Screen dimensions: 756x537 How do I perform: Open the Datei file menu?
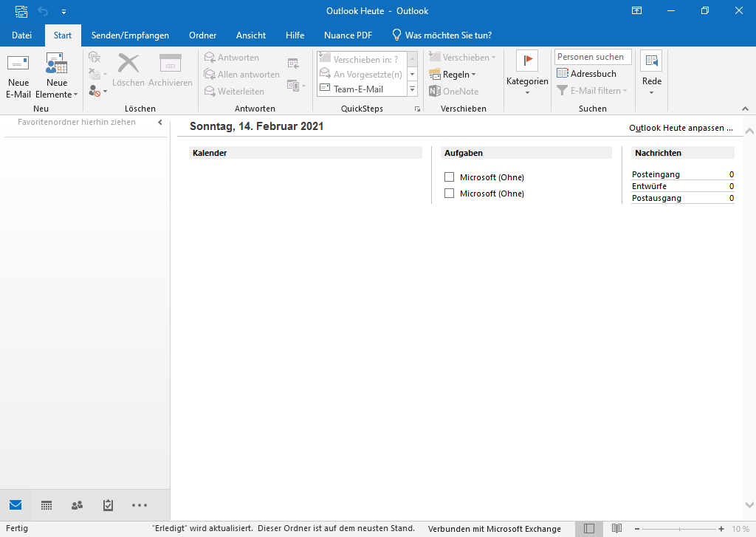[x=22, y=35]
